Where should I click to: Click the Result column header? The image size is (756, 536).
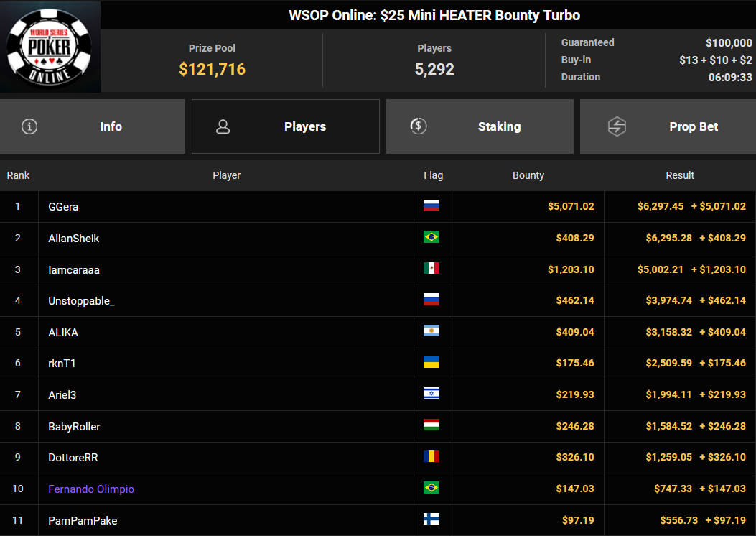coord(680,175)
